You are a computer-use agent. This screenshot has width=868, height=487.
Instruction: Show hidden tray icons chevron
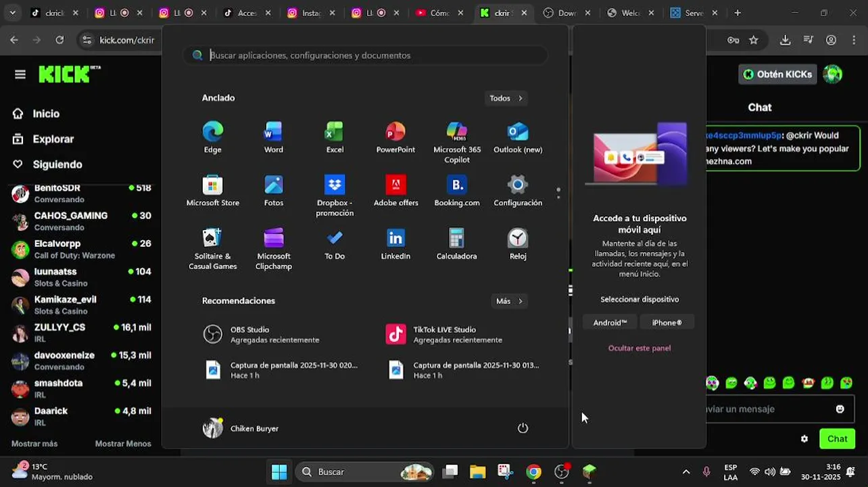(686, 472)
